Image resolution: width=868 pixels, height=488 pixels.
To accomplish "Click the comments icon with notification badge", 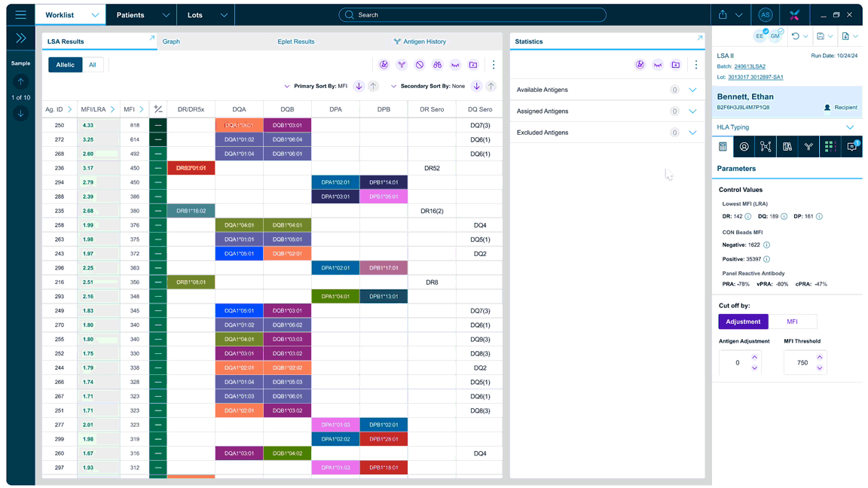I will 850,147.
